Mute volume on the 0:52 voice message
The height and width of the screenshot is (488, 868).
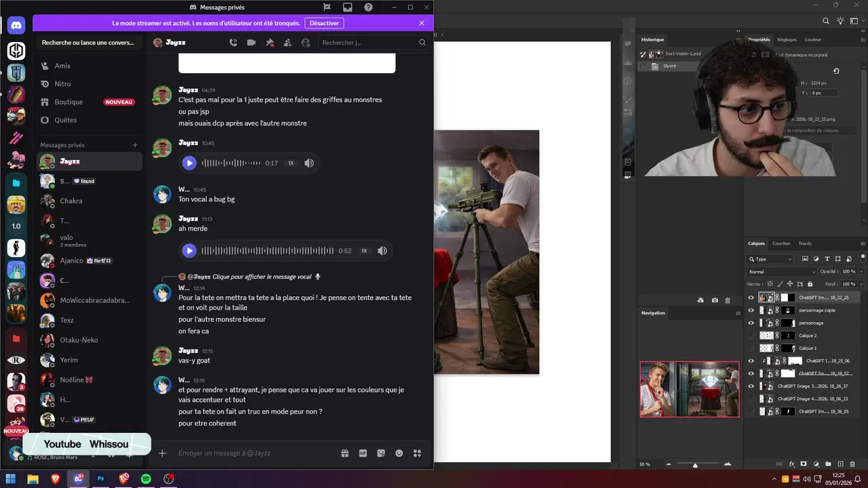[382, 251]
